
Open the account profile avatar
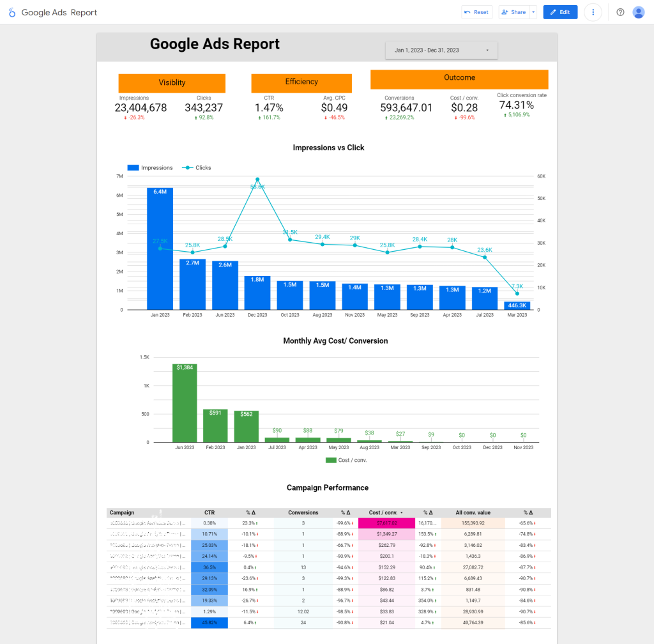tap(638, 12)
